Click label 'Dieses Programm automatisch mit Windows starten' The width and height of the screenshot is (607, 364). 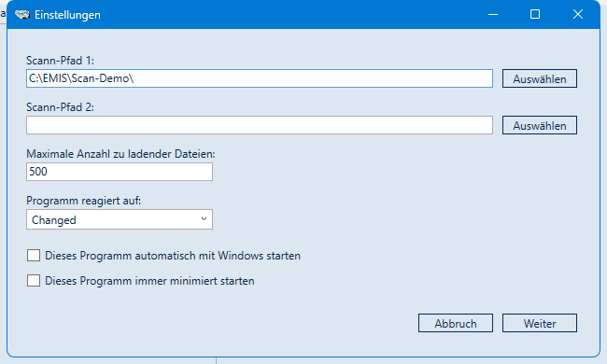(173, 256)
